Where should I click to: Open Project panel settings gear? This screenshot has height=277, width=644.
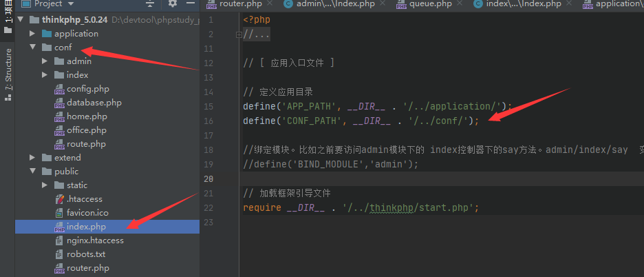(x=173, y=3)
